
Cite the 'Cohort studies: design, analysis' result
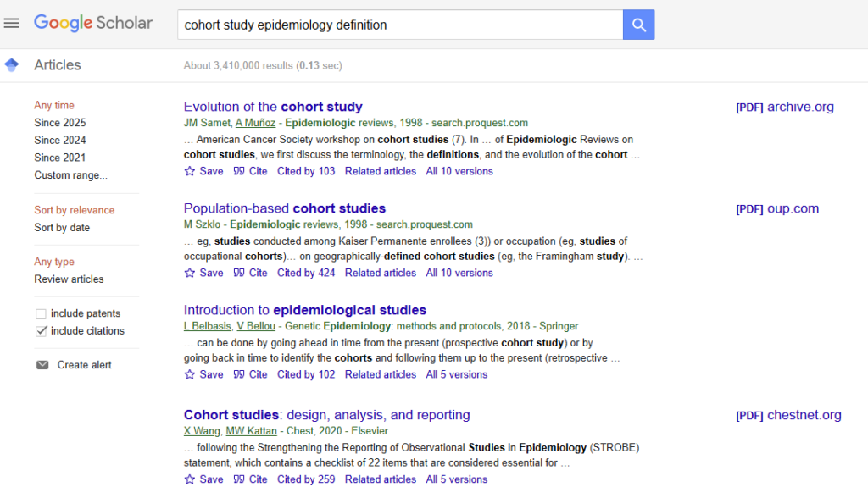(x=251, y=479)
